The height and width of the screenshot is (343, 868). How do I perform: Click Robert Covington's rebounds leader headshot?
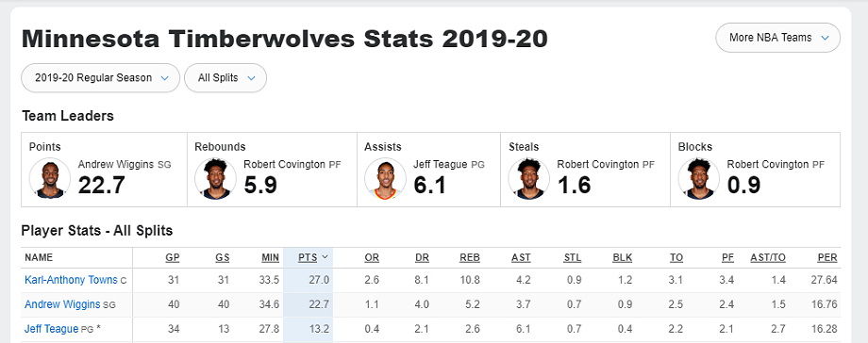[x=215, y=178]
